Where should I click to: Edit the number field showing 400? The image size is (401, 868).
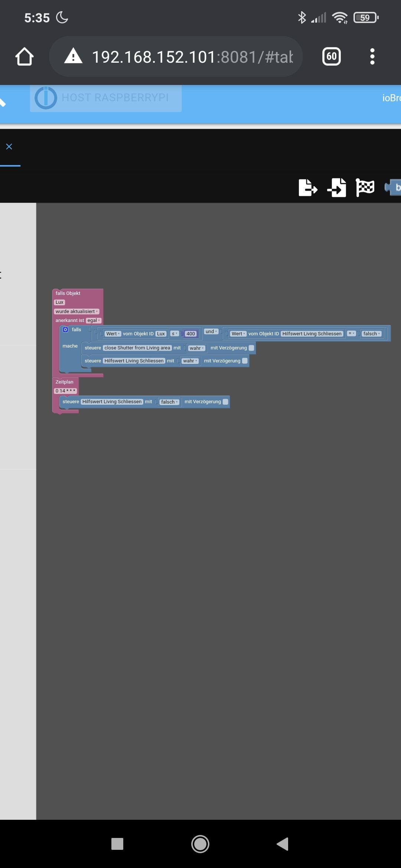pos(190,334)
